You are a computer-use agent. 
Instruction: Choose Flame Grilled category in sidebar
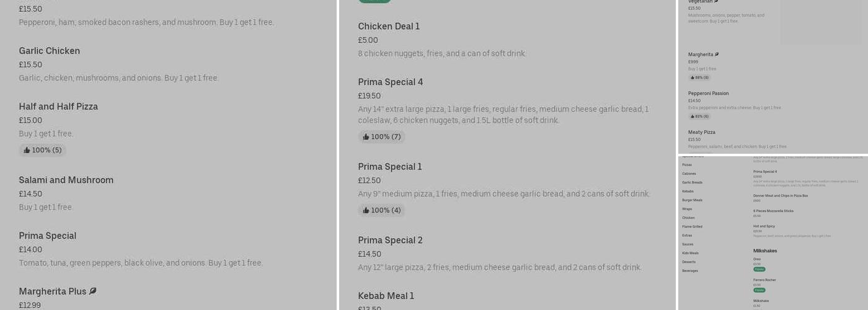692,227
